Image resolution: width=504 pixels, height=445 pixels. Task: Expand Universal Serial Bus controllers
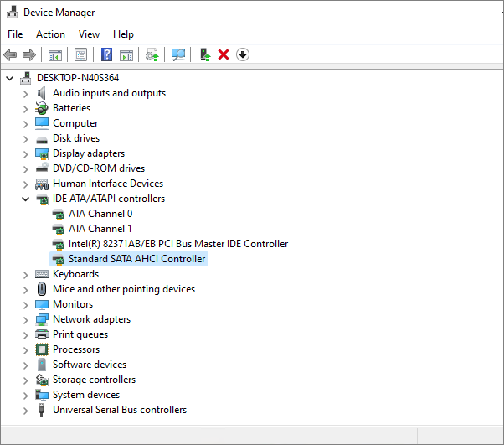(25, 410)
